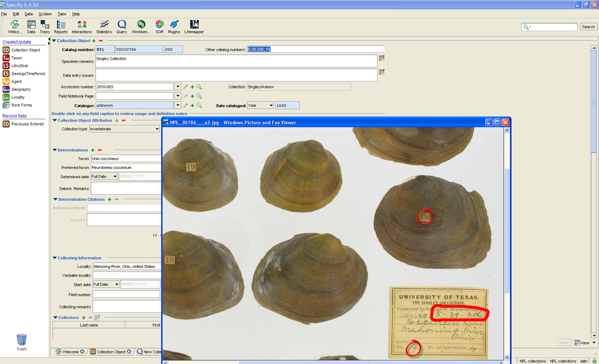
Task: Collapse the Determinations section
Action: click(x=55, y=150)
